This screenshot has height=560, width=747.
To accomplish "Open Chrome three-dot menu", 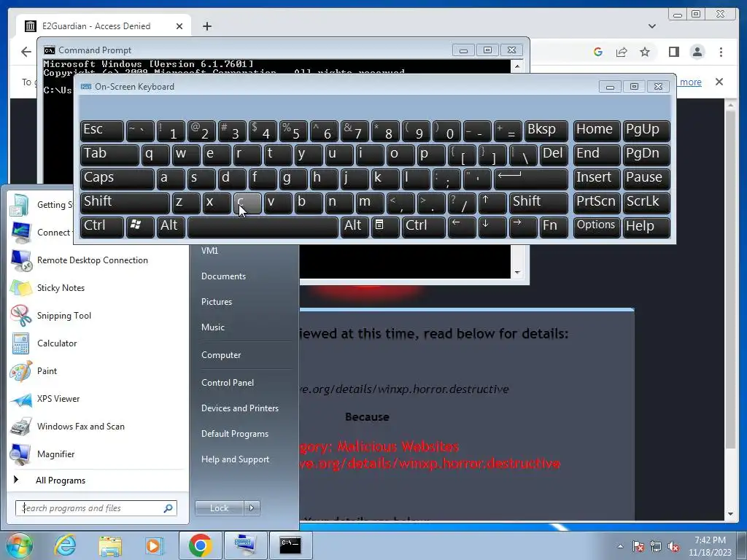I will pos(721,52).
